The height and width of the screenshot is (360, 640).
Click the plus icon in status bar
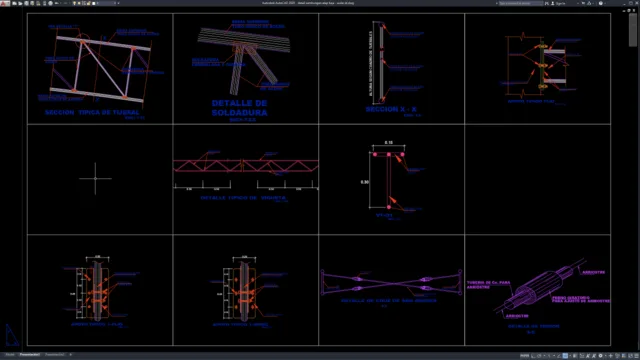611,356
